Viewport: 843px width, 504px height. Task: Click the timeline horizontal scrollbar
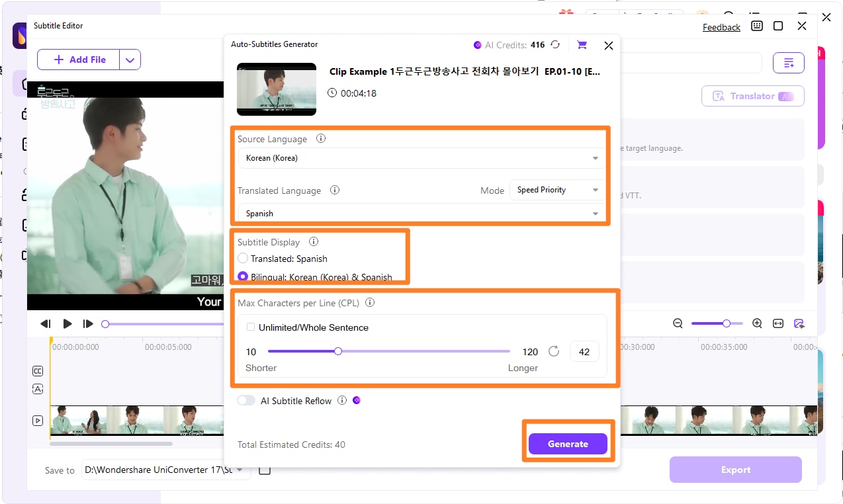click(111, 444)
